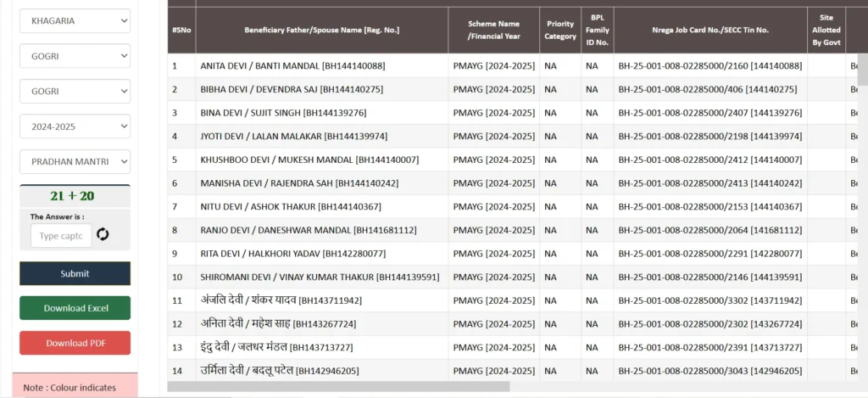Image resolution: width=868 pixels, height=398 pixels.
Task: Click the Download Excel button
Action: [75, 308]
